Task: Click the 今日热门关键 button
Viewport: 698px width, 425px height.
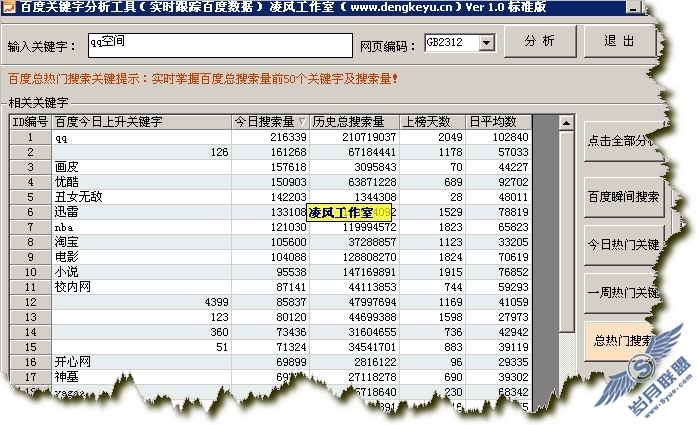Action: (624, 245)
